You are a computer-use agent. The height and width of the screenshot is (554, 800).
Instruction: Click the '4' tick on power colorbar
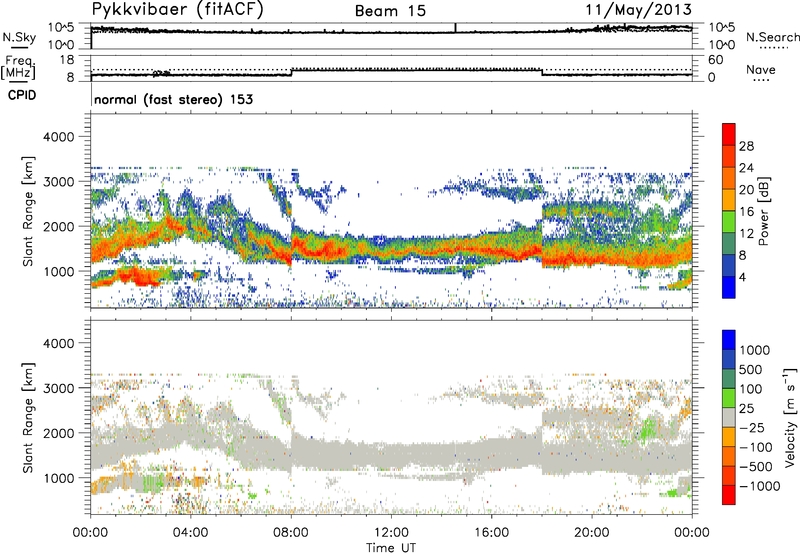742,277
